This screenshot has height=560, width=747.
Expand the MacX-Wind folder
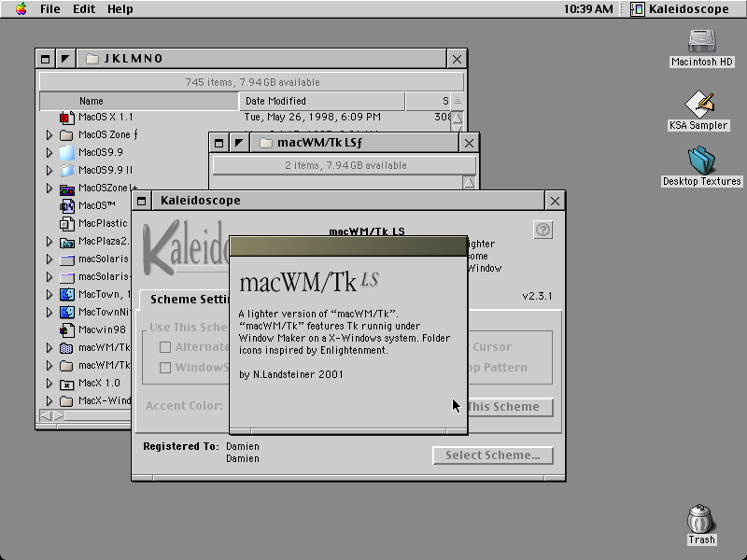click(49, 401)
